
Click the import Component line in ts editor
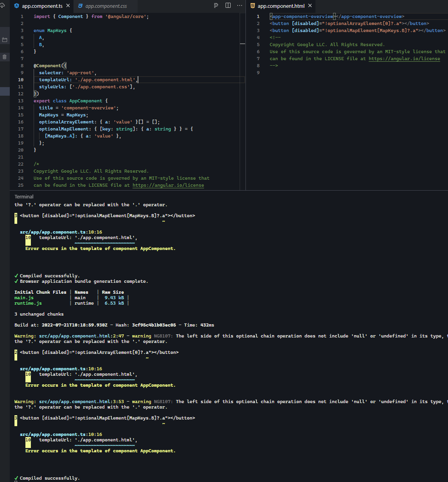91,16
